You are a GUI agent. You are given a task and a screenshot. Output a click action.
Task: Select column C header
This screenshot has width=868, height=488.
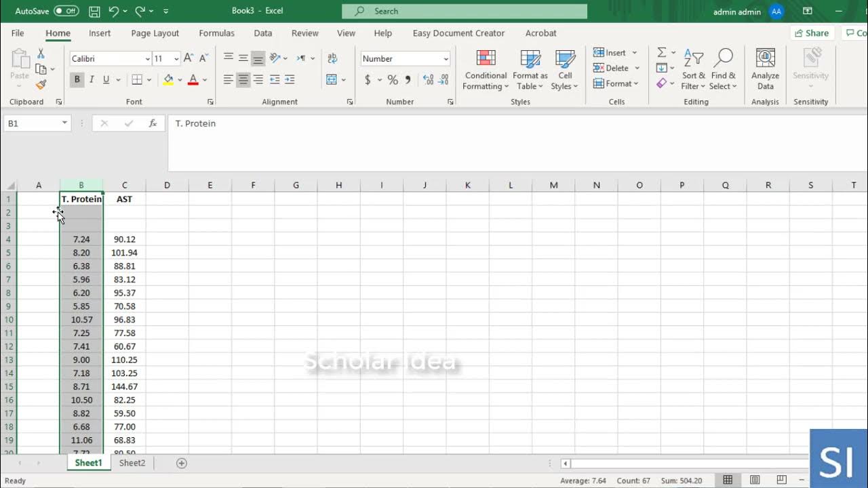(125, 185)
